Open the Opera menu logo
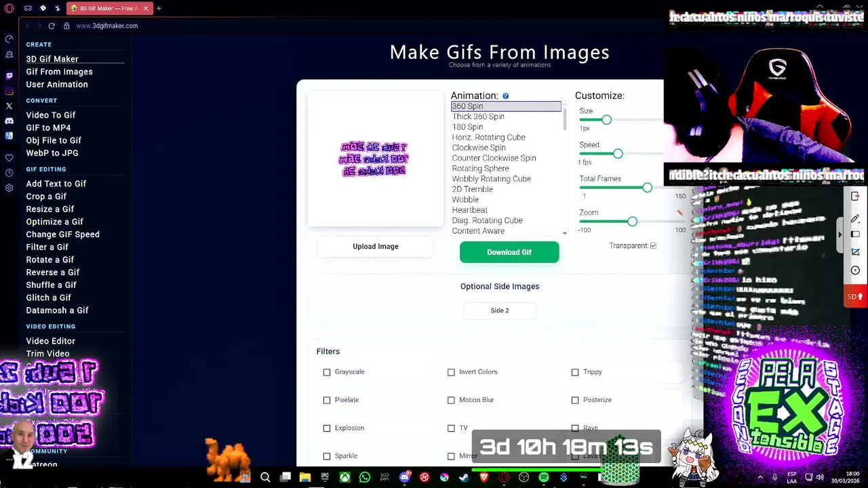Image resolution: width=868 pixels, height=488 pixels. click(9, 8)
